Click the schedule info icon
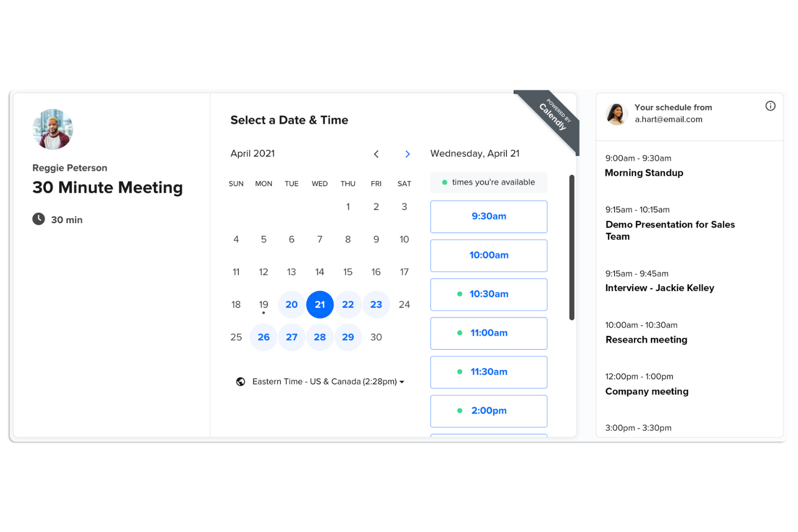 (771, 106)
